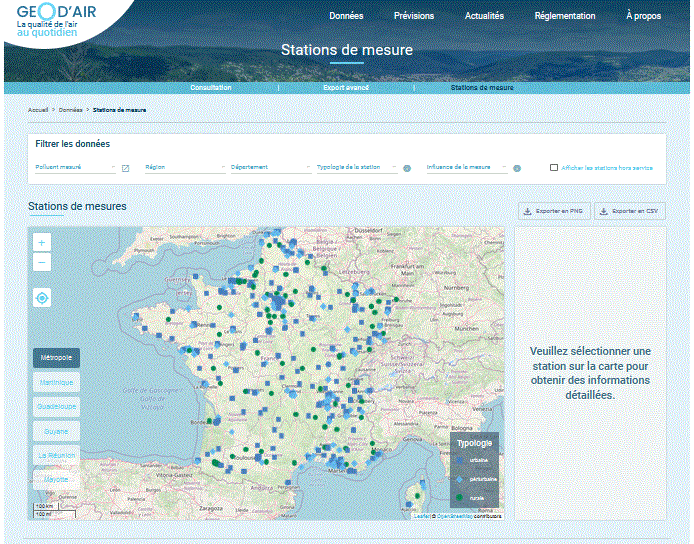
Task: Click info icon next to Typologie de la station
Action: 407,168
